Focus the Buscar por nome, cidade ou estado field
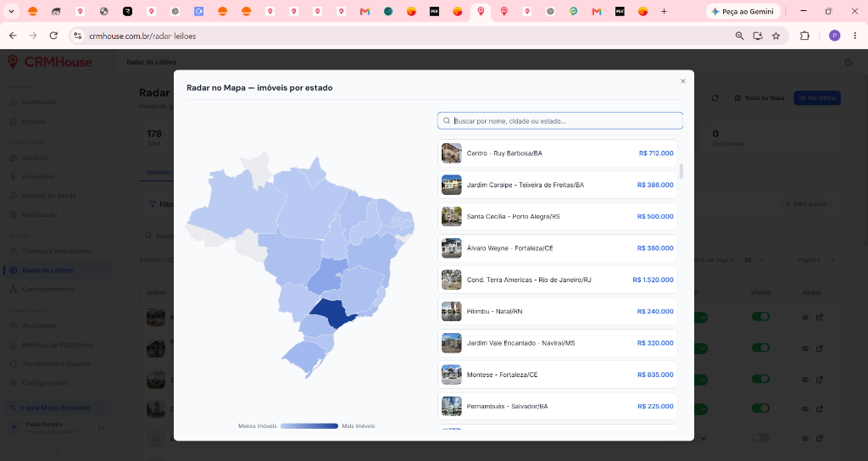The image size is (868, 461). pyautogui.click(x=559, y=120)
